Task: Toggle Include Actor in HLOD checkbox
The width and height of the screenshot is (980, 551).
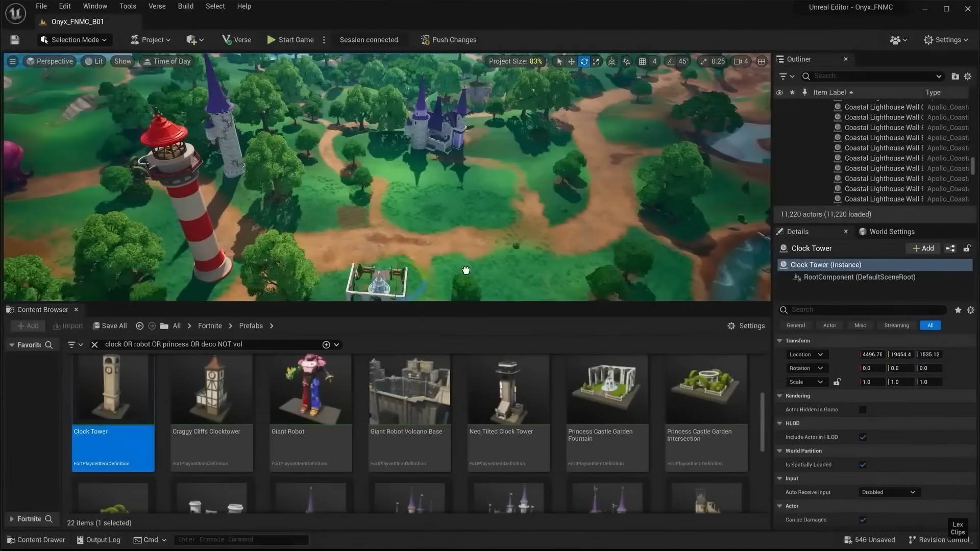Action: pos(863,437)
